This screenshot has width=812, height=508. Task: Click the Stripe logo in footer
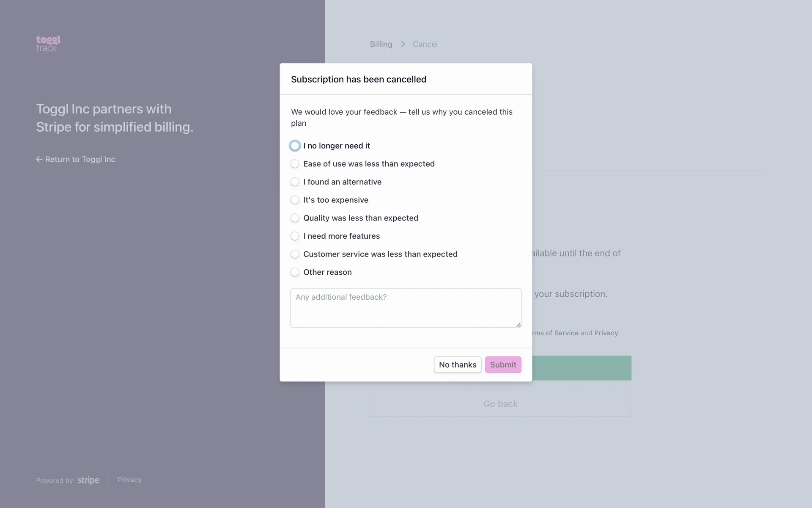[88, 480]
